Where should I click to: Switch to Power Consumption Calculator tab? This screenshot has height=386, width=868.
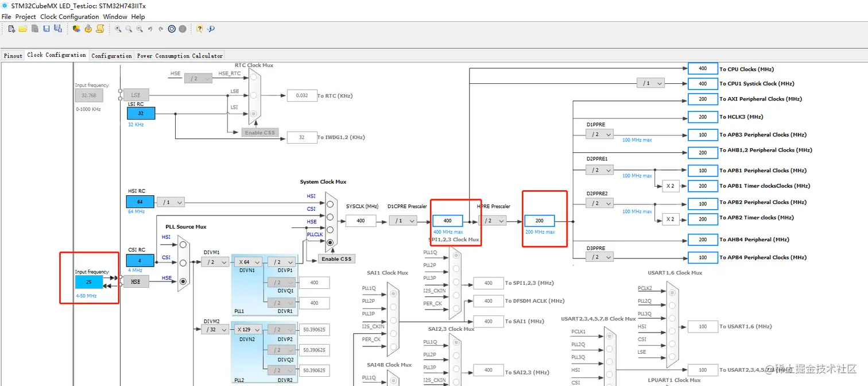(x=180, y=56)
